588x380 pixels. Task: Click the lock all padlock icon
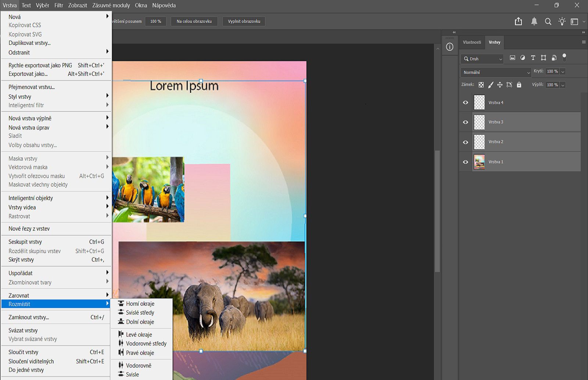pyautogui.click(x=519, y=85)
